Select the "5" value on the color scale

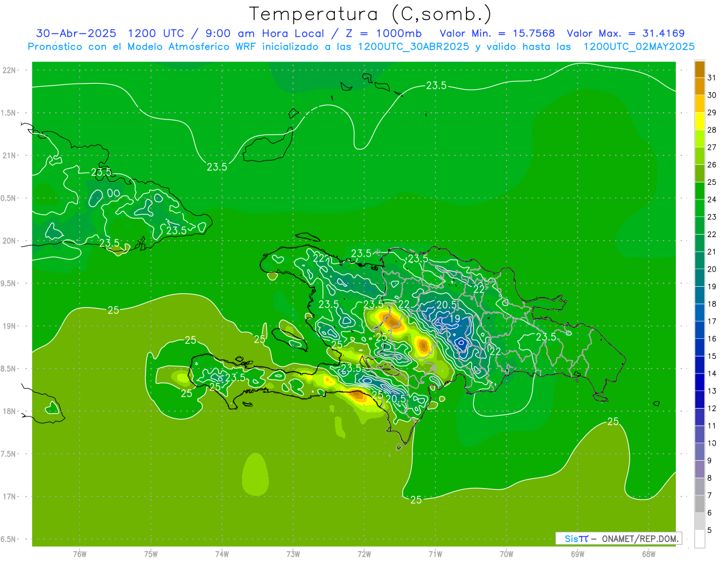(710, 530)
